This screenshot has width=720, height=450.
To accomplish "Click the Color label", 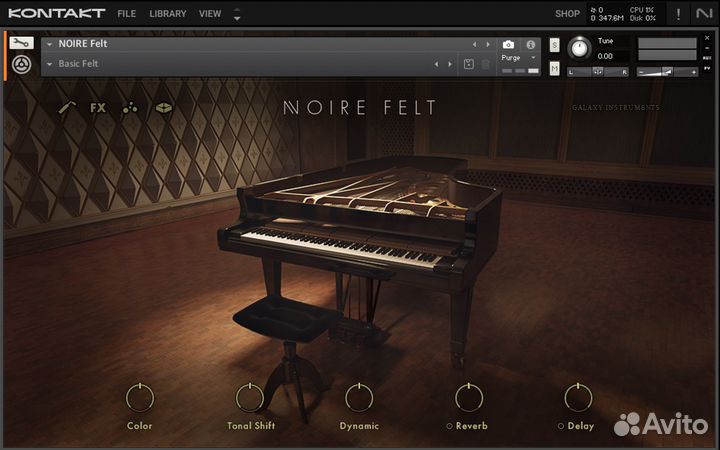I will tap(140, 426).
